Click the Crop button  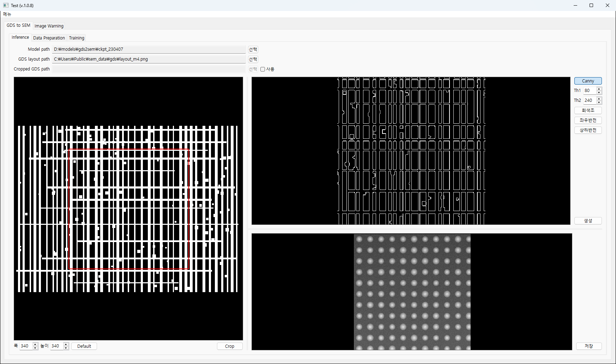point(230,346)
